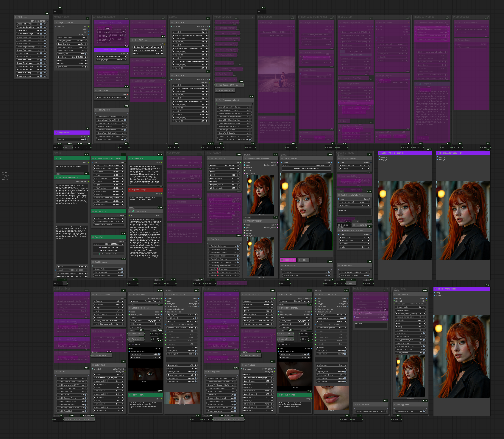
Task: Open add_date_time postfix combo
Action: tap(72, 44)
